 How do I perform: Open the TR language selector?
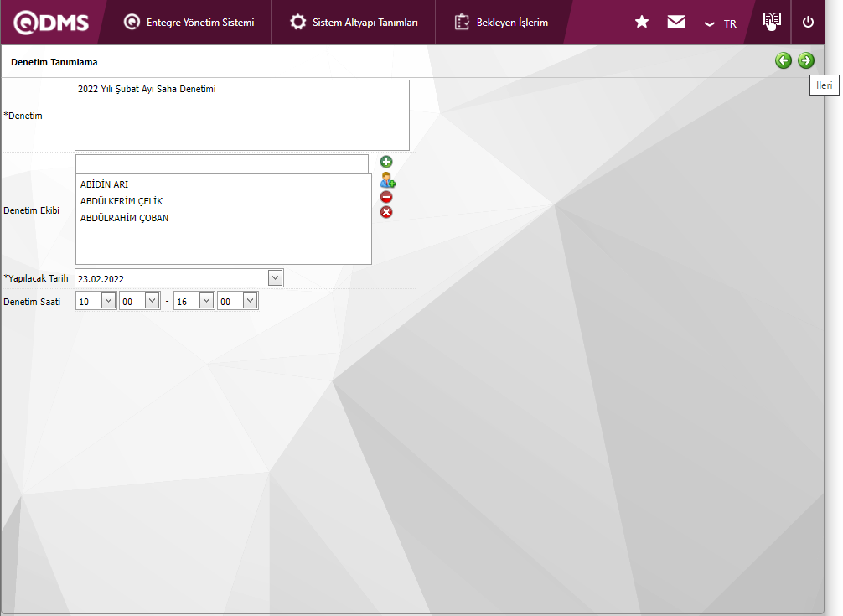[721, 23]
